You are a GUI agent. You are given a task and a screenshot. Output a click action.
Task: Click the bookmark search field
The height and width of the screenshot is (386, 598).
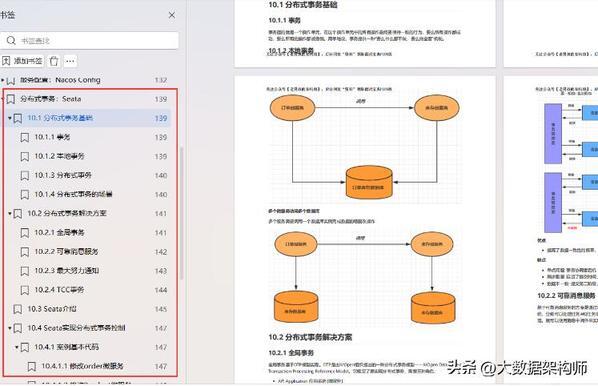click(90, 40)
